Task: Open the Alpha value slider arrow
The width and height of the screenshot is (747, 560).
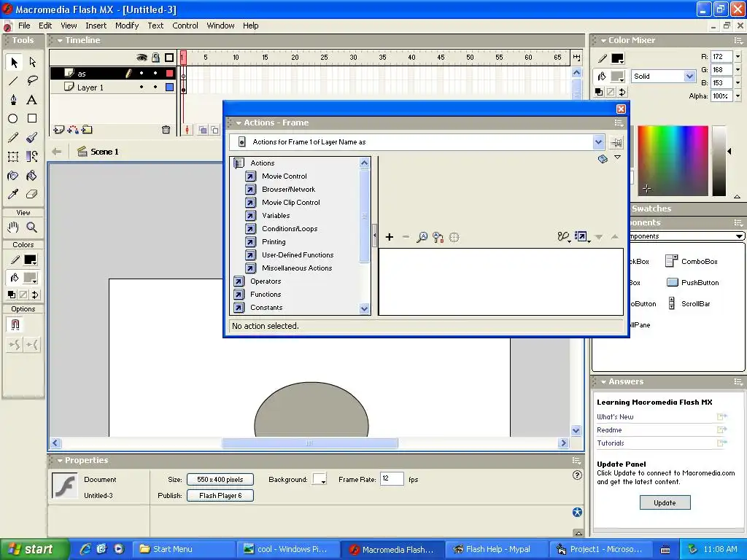Action: click(738, 96)
